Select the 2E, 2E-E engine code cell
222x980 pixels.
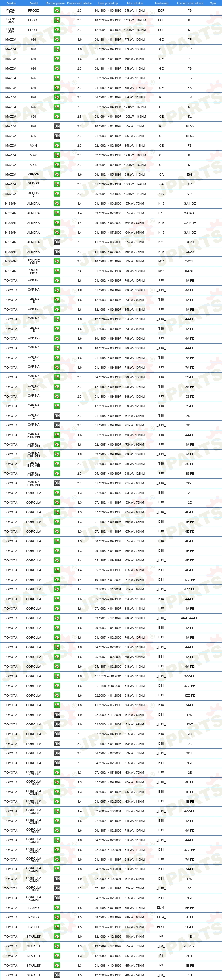[x=190, y=946]
